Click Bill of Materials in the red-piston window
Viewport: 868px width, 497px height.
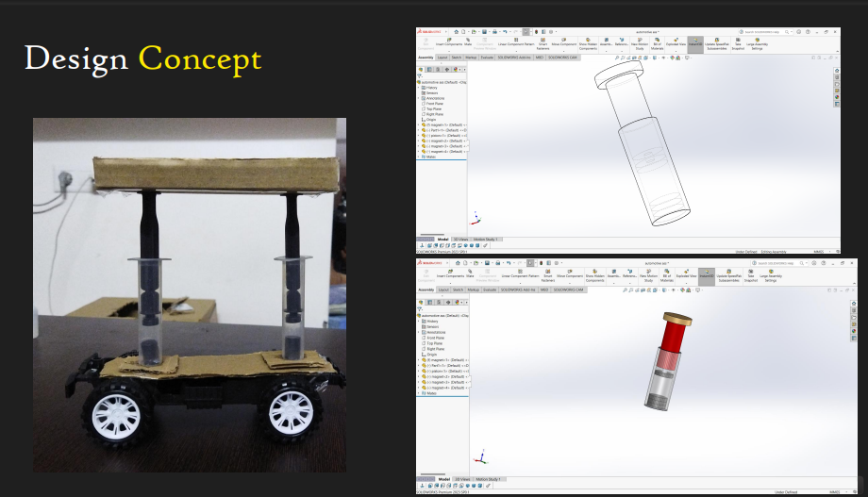(x=666, y=275)
